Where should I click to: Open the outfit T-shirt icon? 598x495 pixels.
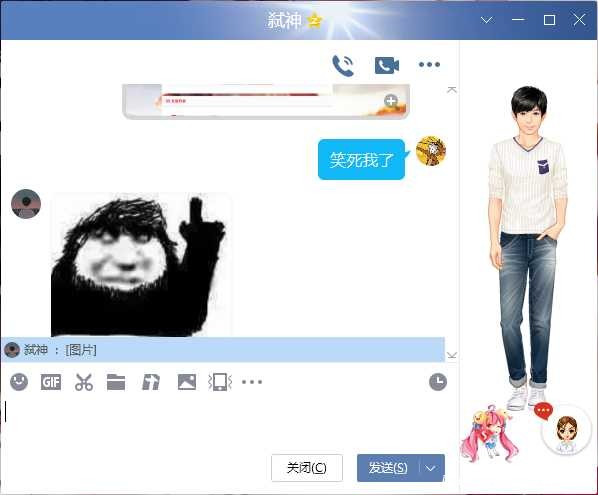151,382
